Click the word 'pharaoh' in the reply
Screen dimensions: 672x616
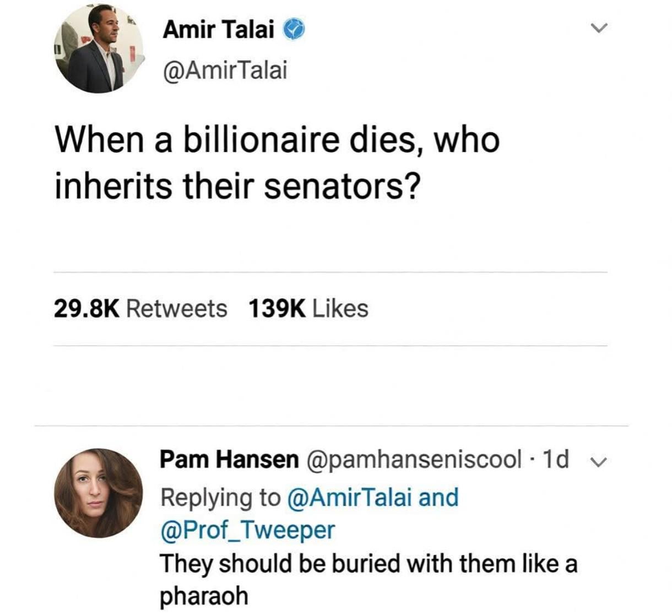204,596
